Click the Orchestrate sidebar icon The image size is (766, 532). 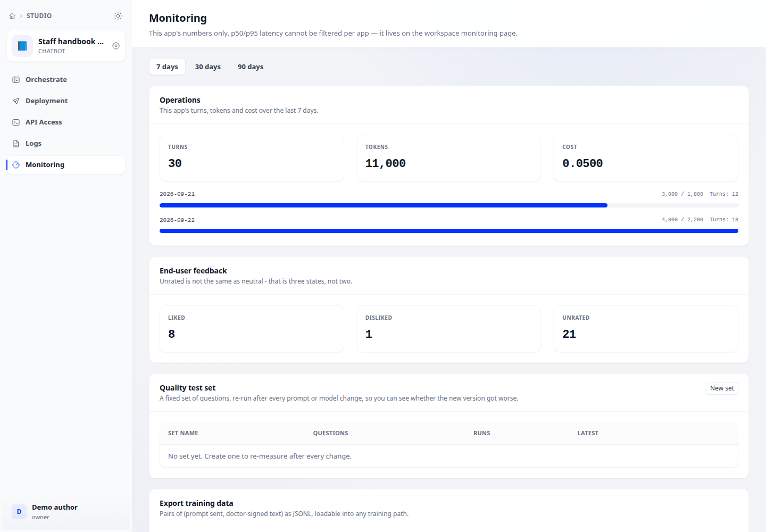coord(16,80)
